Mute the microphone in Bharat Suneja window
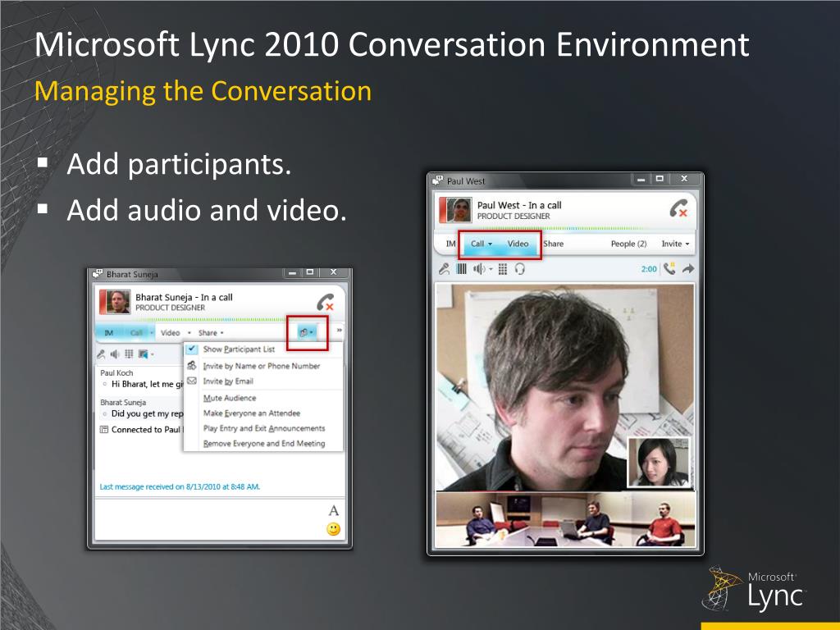Screen dimensions: 840x630 101,354
